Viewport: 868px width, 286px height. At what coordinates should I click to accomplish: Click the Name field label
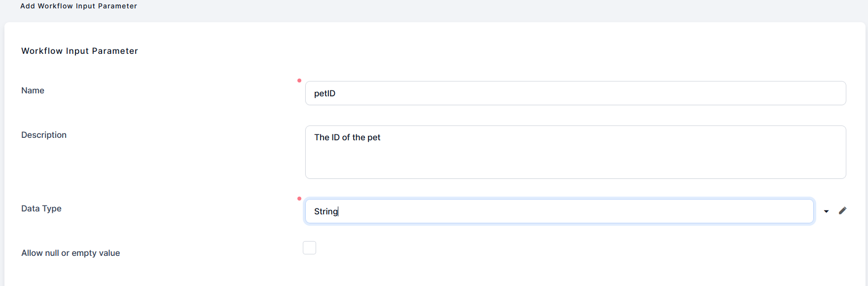(x=33, y=90)
